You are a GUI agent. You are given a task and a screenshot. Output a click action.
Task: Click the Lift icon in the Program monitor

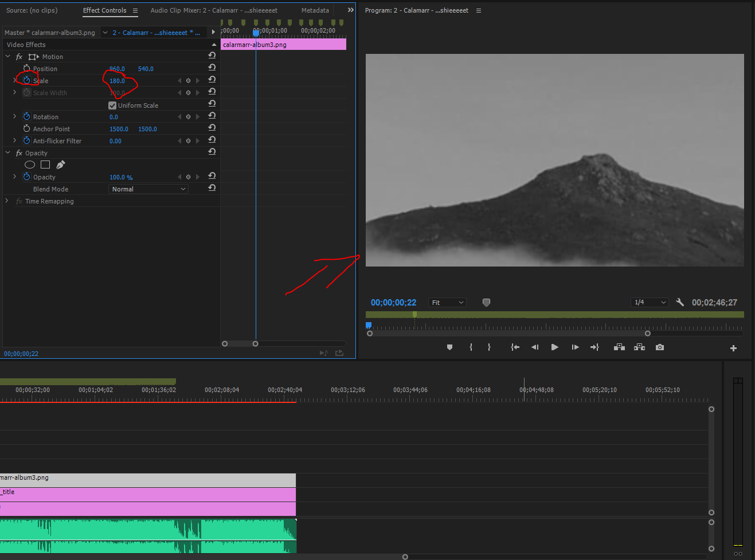pyautogui.click(x=619, y=347)
